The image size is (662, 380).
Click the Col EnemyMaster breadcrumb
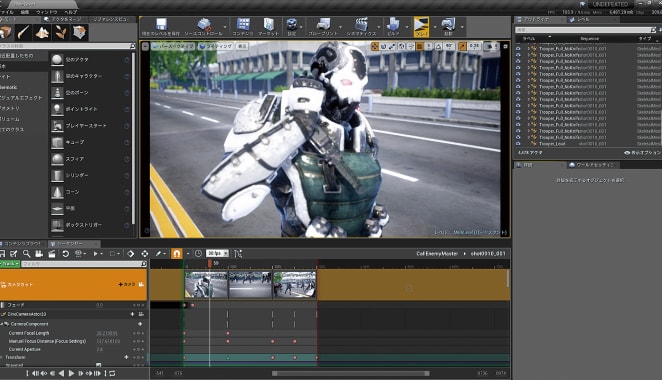(437, 254)
